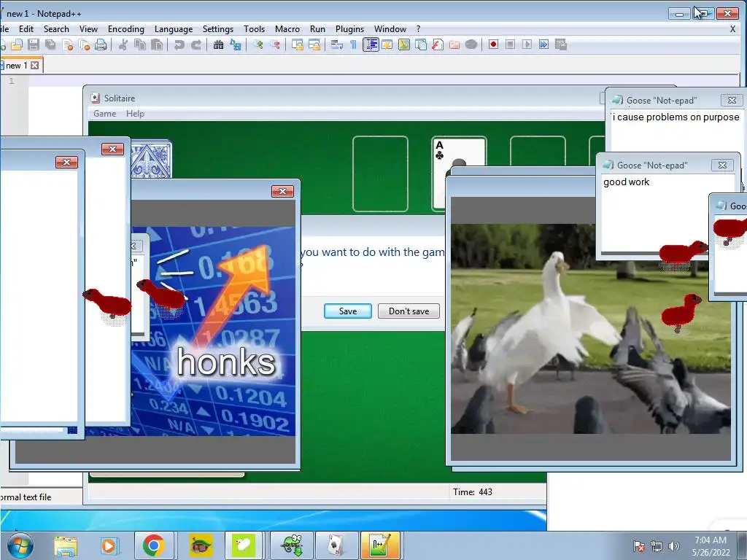Click the Copy toolbar icon
This screenshot has width=747, height=560.
coord(139,44)
